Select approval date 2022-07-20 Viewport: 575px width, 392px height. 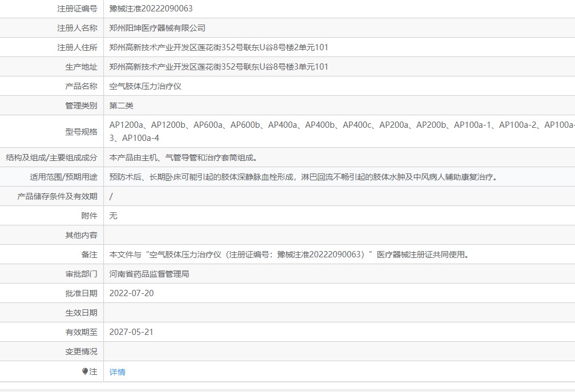click(x=131, y=293)
